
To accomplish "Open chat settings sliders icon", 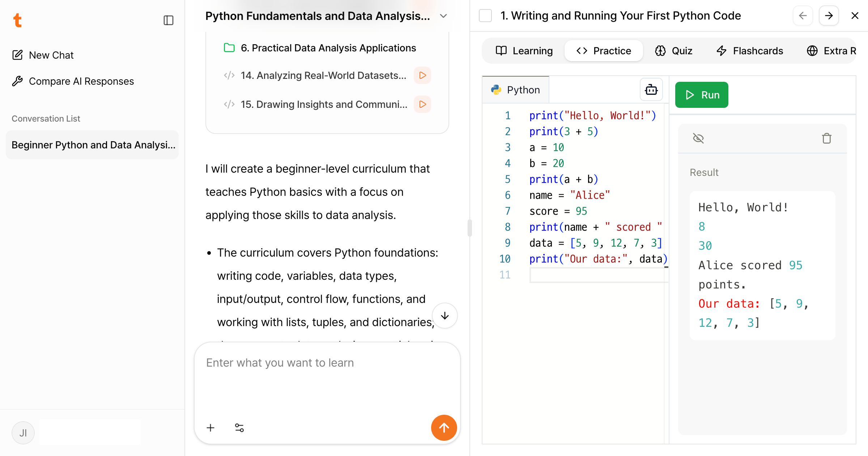I will pyautogui.click(x=239, y=428).
